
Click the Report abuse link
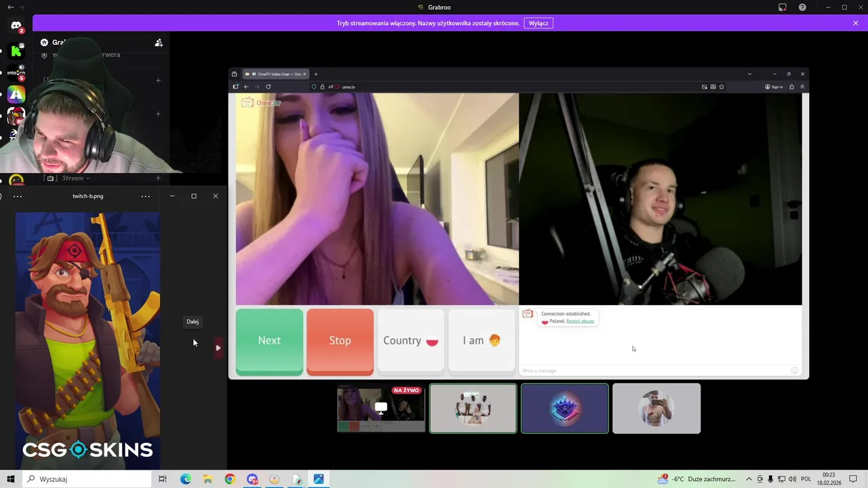pyautogui.click(x=580, y=321)
